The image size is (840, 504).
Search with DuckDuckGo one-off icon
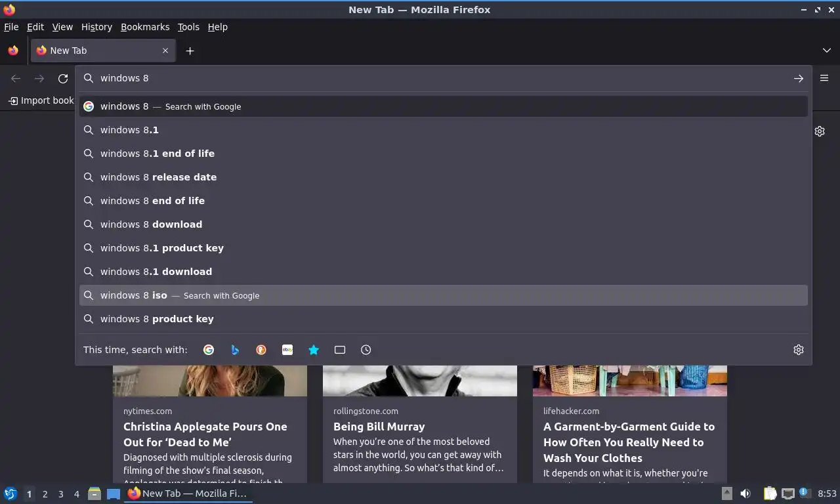[x=261, y=350]
